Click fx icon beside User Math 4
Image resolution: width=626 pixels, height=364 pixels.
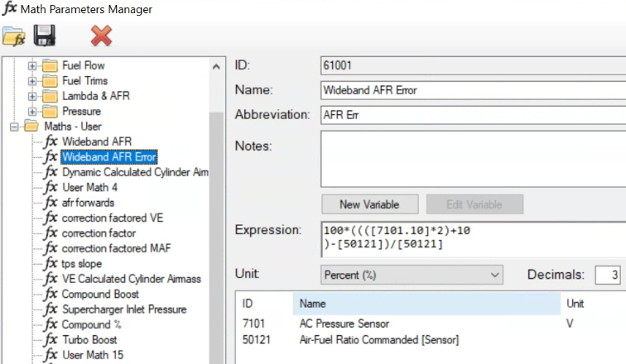[x=51, y=188]
